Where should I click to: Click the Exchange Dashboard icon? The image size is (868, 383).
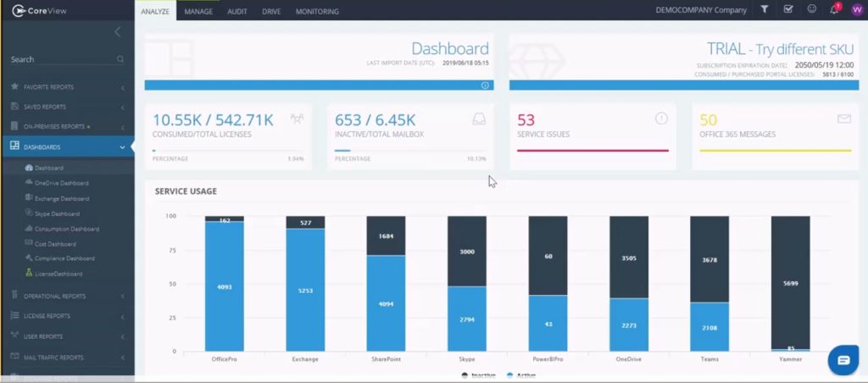coord(30,197)
